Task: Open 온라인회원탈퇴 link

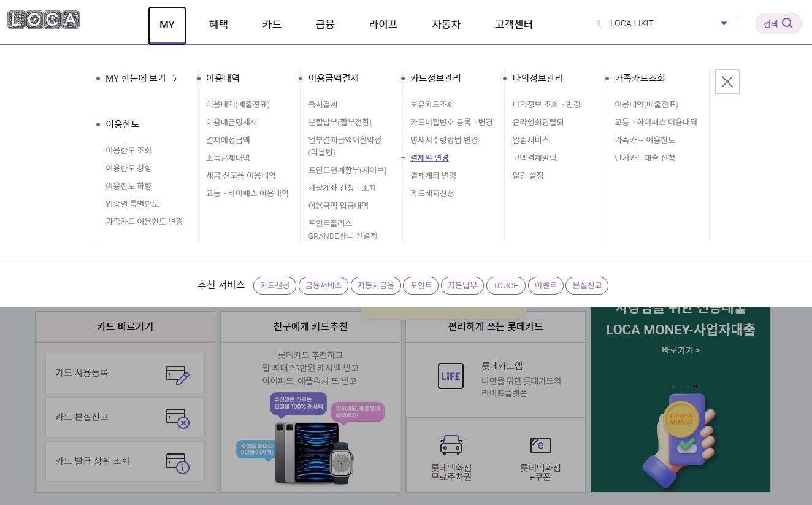Action: pos(538,122)
